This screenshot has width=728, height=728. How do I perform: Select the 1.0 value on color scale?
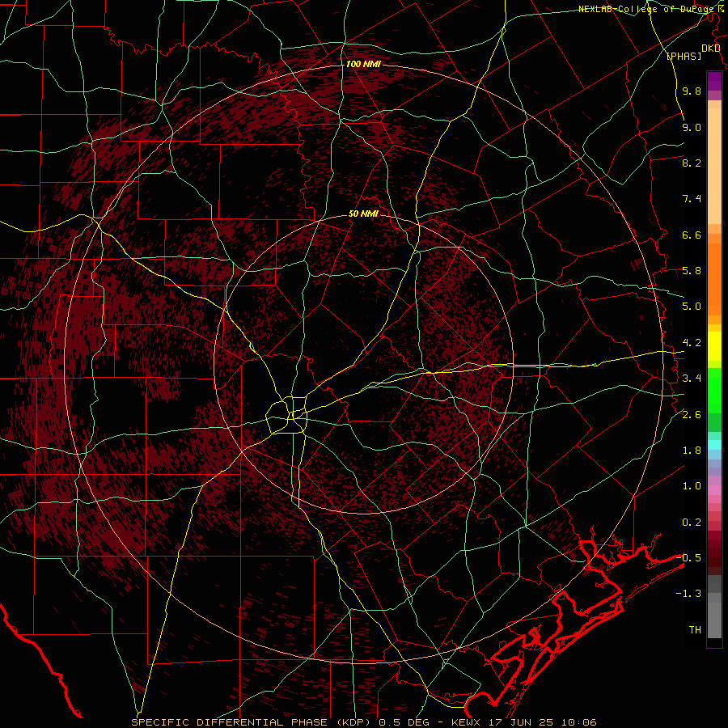[692, 486]
